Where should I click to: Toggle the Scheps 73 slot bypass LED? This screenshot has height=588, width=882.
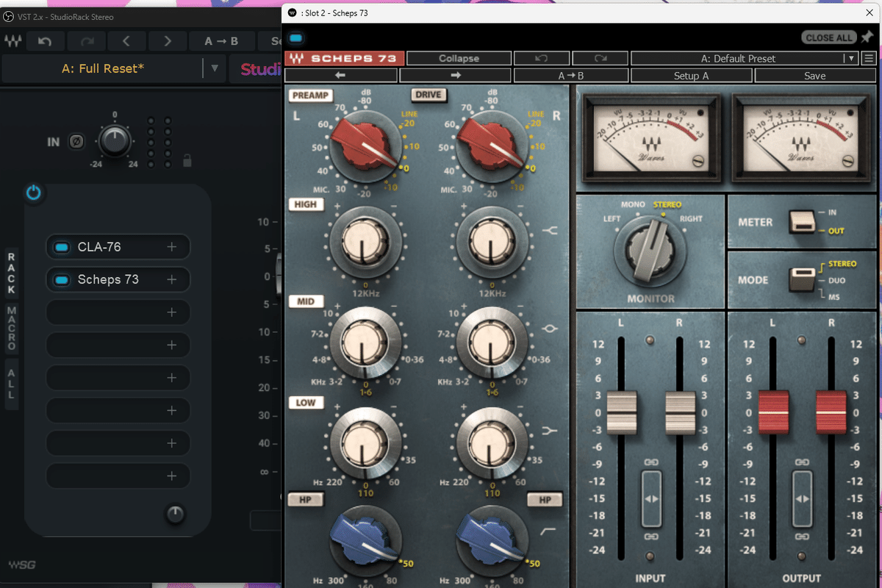point(62,279)
